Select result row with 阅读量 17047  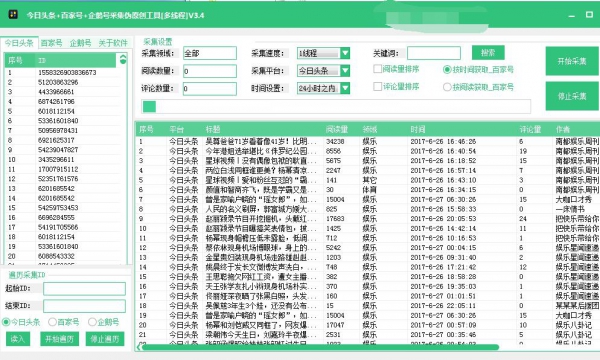tap(367, 325)
